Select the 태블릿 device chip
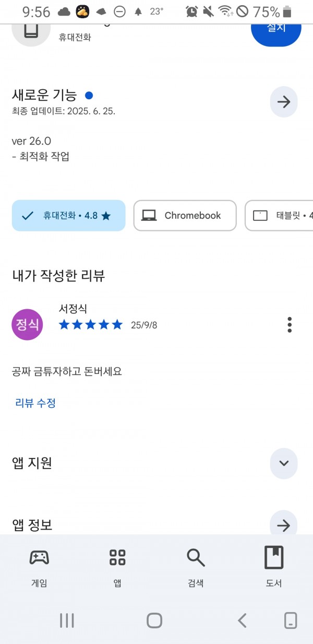 point(279,215)
